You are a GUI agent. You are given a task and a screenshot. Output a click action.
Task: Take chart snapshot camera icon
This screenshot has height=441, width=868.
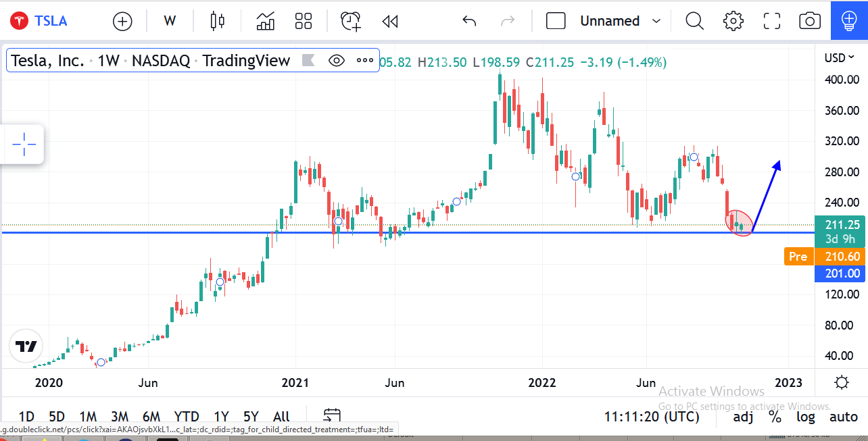point(810,21)
